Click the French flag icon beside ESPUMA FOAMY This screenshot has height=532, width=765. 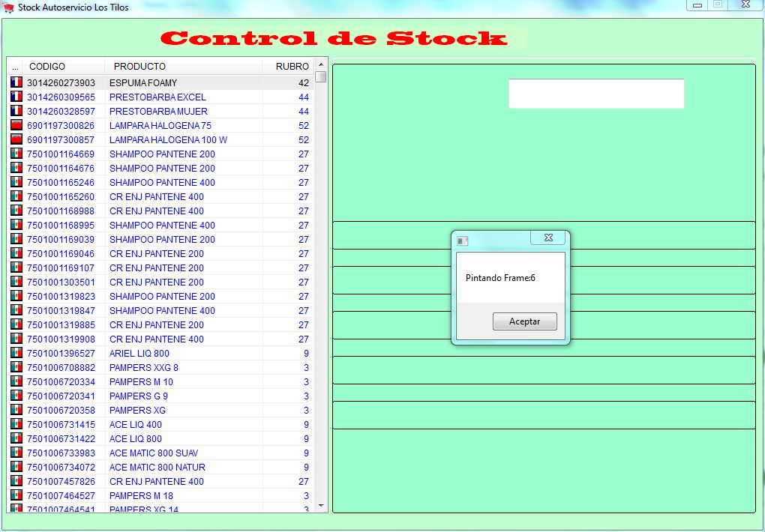(x=16, y=82)
